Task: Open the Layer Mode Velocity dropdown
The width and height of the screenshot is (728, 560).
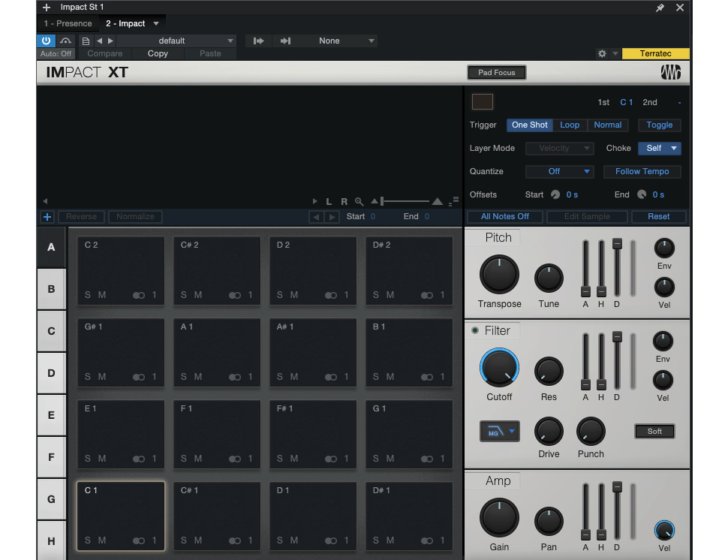Action: [559, 148]
